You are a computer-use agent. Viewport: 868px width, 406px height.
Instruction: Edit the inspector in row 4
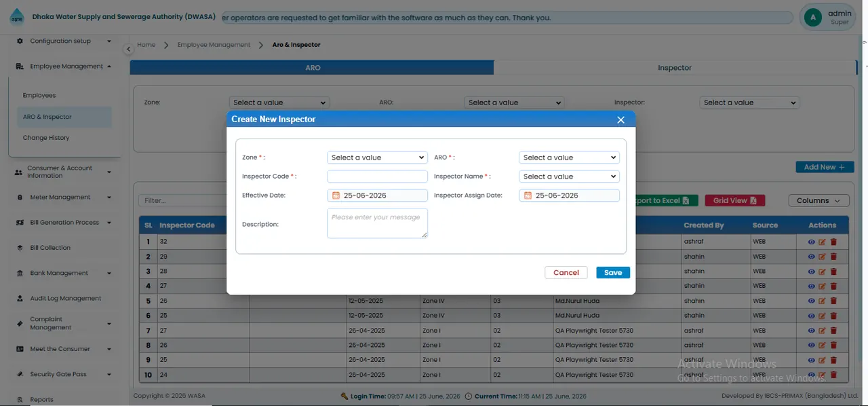click(823, 286)
